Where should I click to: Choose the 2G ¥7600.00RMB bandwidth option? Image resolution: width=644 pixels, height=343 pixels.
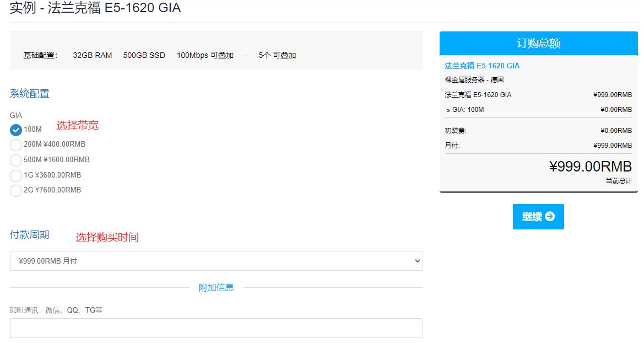click(15, 190)
